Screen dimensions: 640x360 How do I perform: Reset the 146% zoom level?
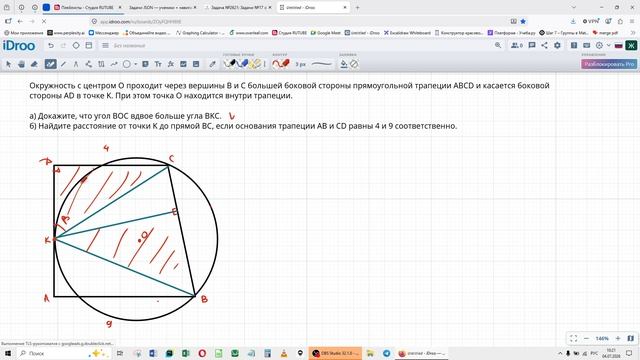(602, 338)
